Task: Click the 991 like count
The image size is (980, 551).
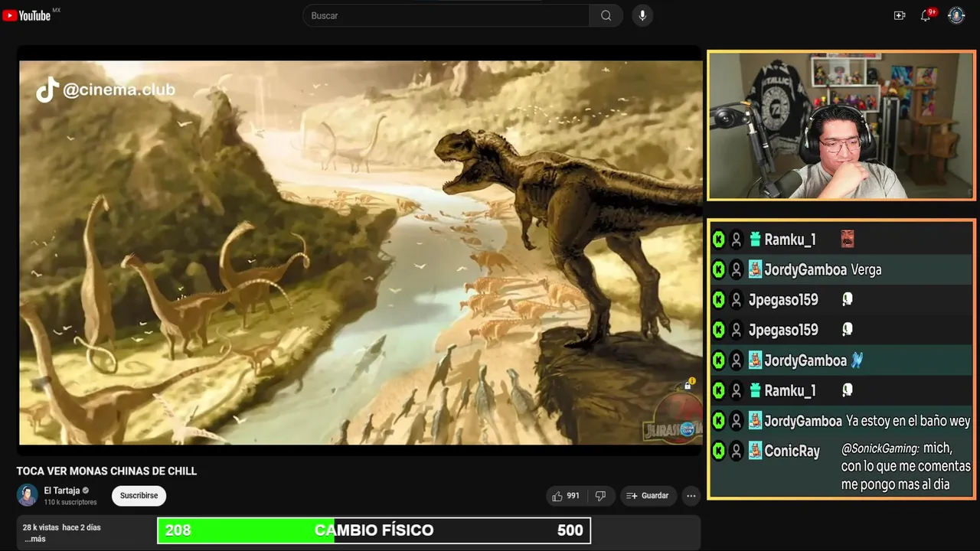Action: point(573,496)
